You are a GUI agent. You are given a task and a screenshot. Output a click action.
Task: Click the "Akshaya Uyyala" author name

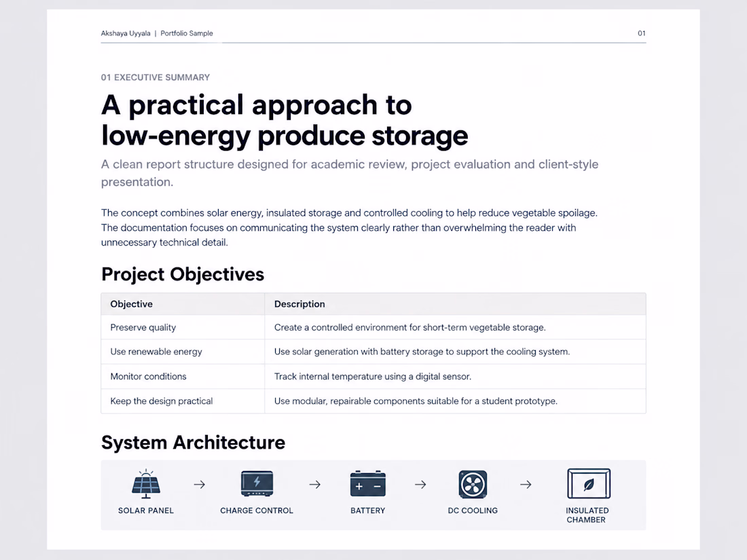point(126,33)
